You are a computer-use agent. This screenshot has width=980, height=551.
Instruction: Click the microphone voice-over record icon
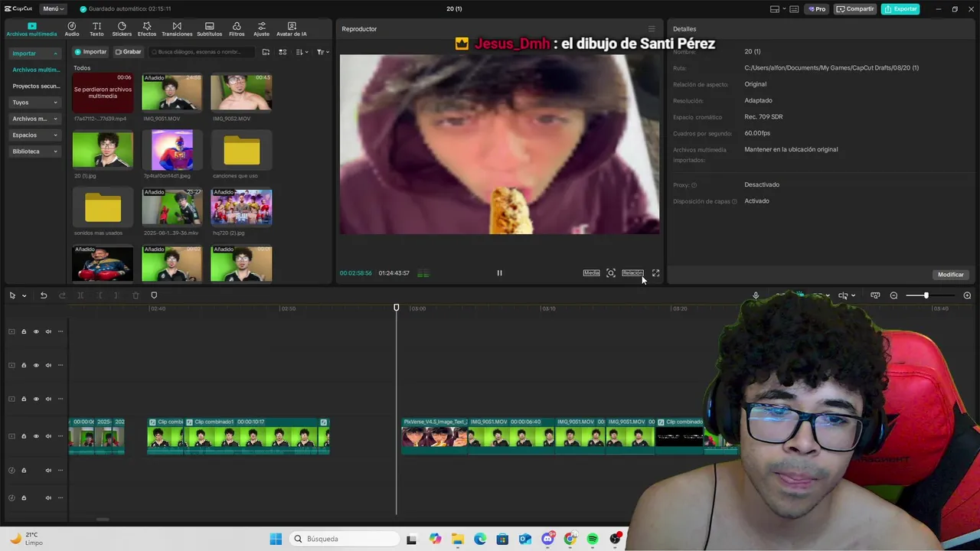click(756, 295)
